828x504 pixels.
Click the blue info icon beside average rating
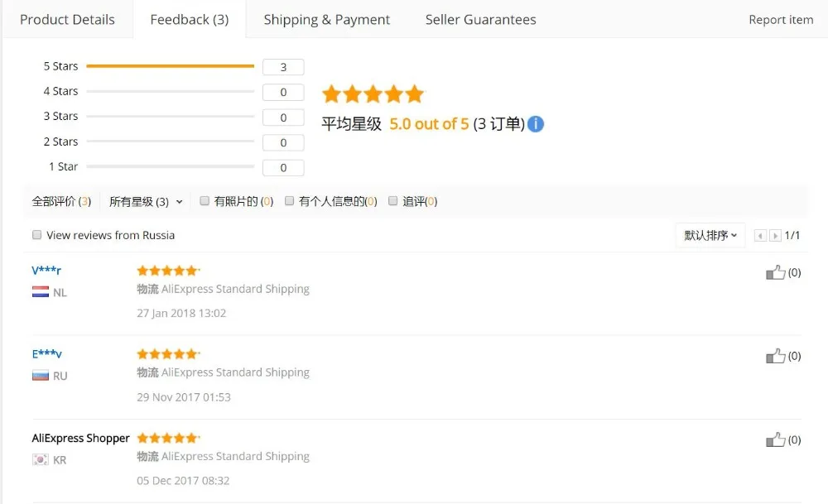(536, 124)
